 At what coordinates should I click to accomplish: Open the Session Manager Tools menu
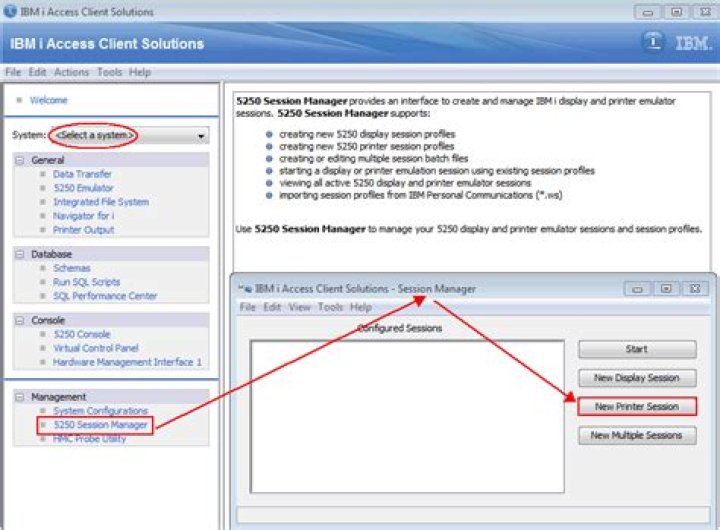pos(330,307)
